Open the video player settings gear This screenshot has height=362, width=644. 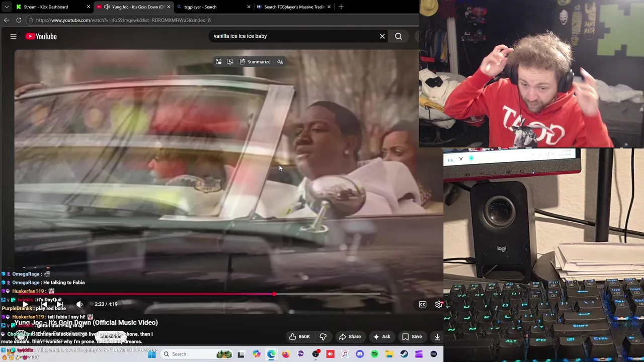coord(439,304)
